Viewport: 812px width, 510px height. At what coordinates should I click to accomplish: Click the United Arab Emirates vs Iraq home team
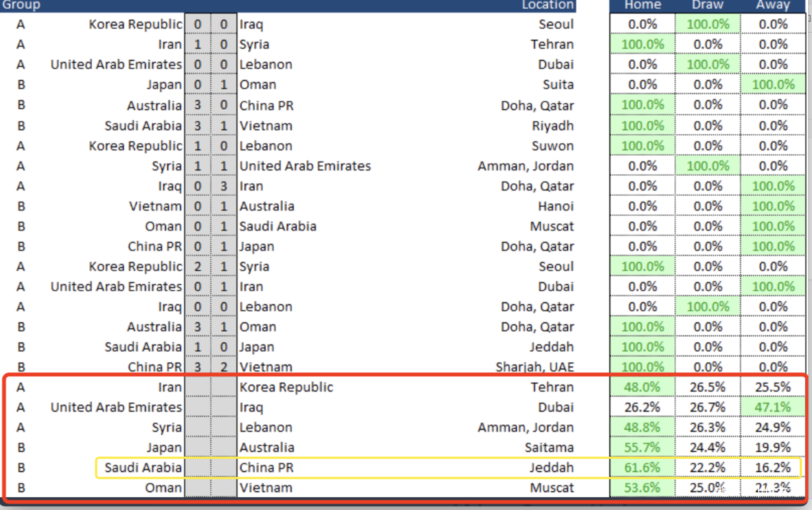coord(116,407)
